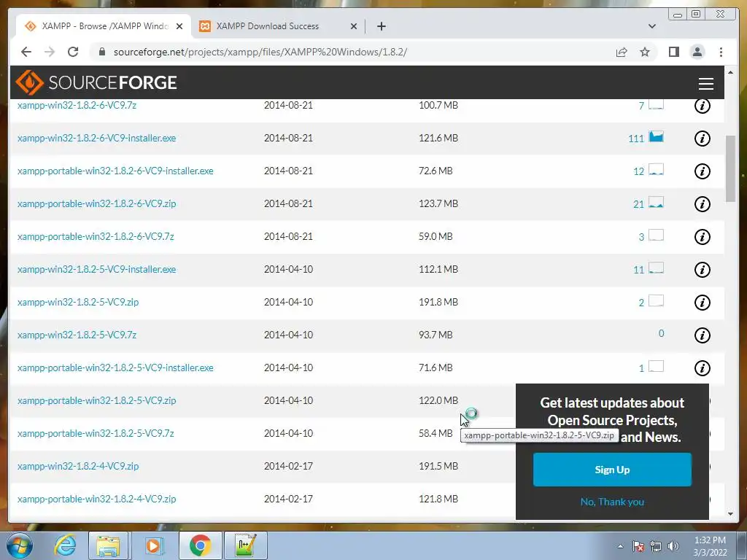Open info for xampp-portable-win32-1.8.2-6-VC9-installer.exe
The height and width of the screenshot is (560, 747).
[x=703, y=171]
